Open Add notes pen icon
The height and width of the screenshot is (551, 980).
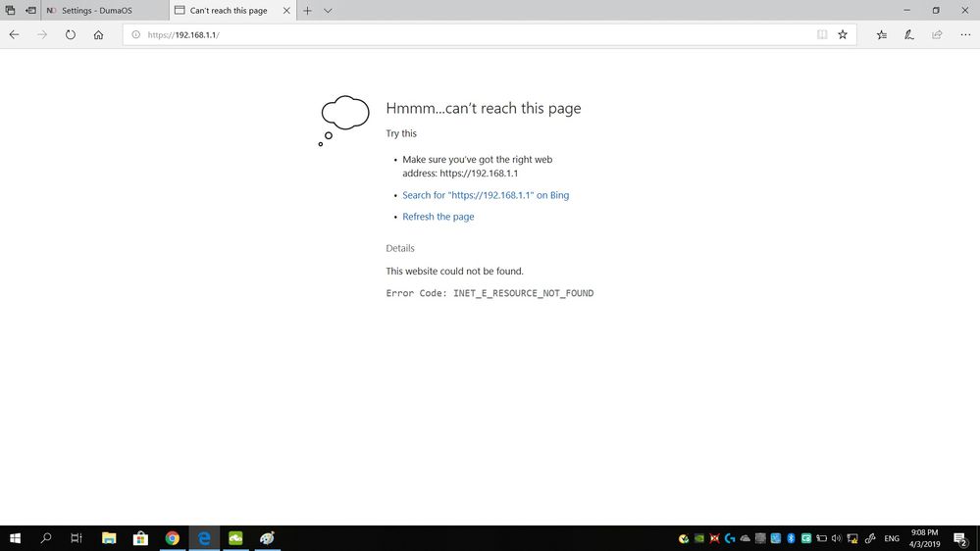pyautogui.click(x=909, y=34)
